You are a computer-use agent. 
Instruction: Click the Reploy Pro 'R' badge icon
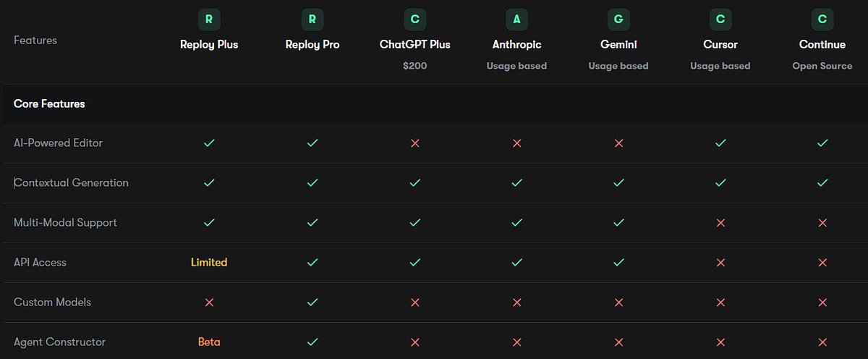pyautogui.click(x=312, y=20)
